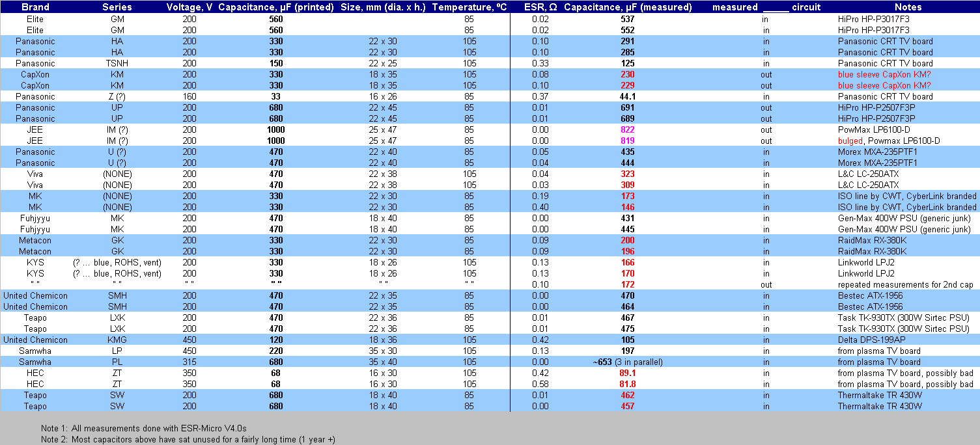This screenshot has height=445, width=980.
Task: Click measured capacitance 691
Action: click(628, 107)
